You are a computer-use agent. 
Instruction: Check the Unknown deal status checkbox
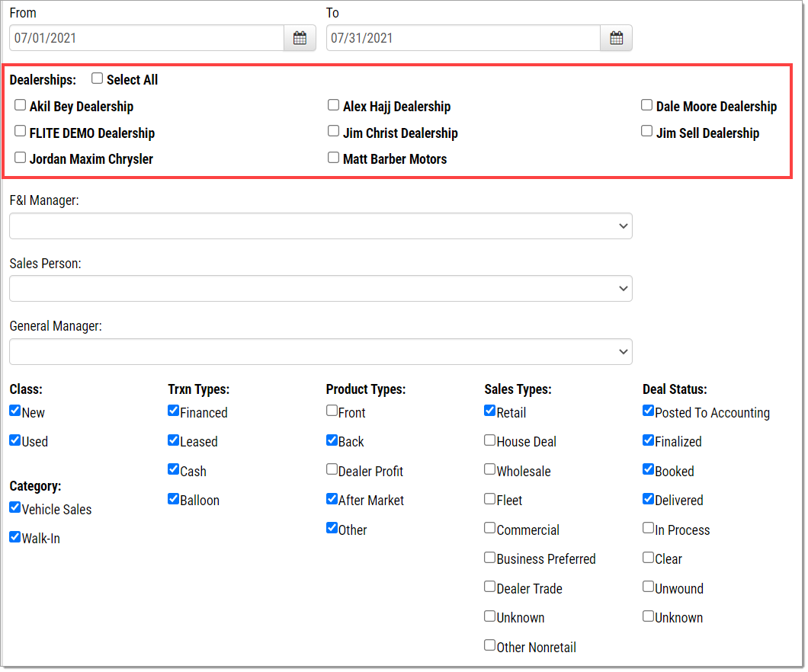[648, 616]
